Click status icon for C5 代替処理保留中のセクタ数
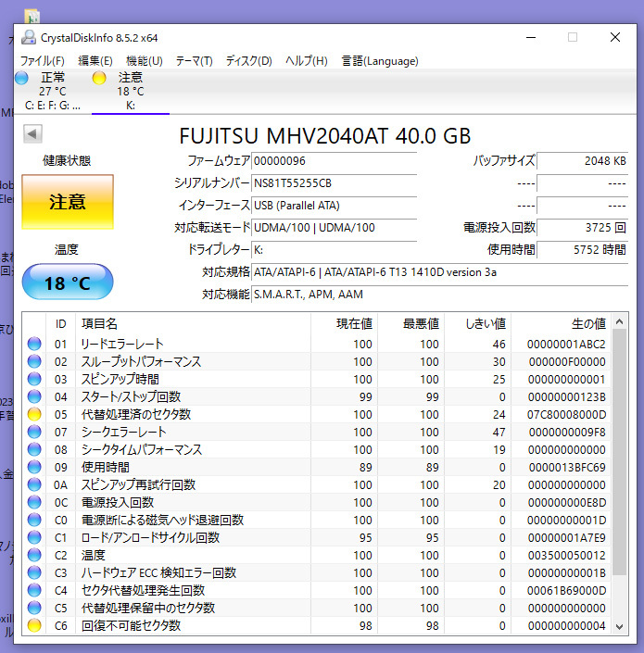 point(34,608)
